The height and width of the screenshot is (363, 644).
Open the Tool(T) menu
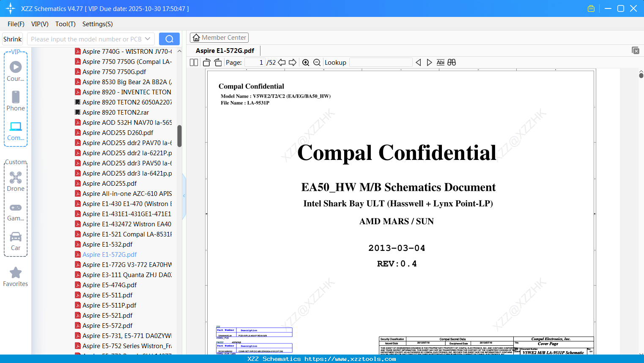(x=66, y=24)
